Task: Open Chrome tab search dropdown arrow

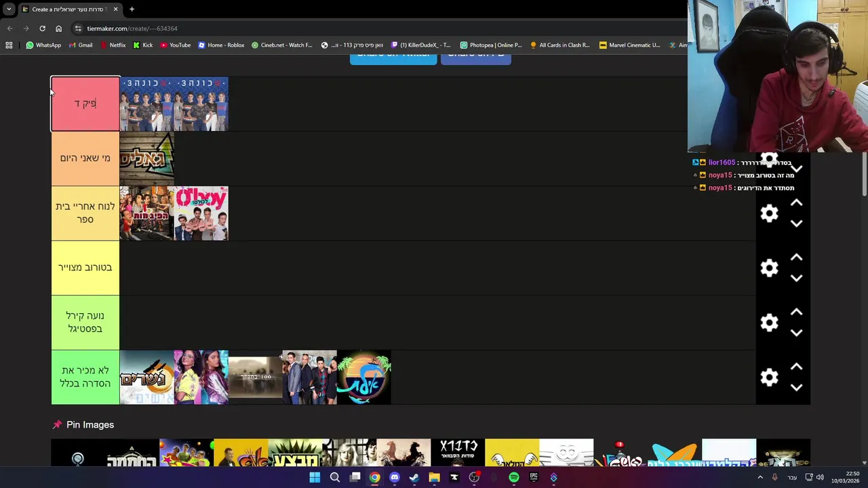Action: click(x=9, y=9)
